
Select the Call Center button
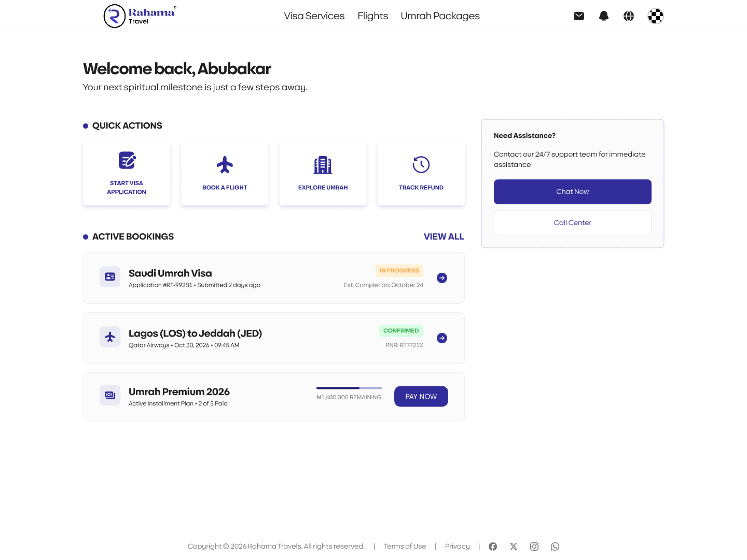click(573, 223)
